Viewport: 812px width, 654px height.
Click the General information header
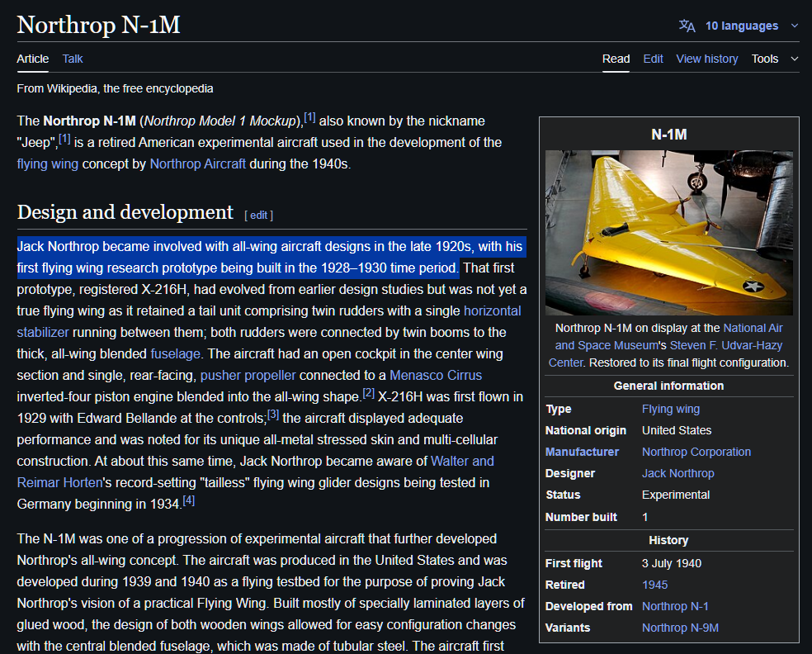point(668,386)
